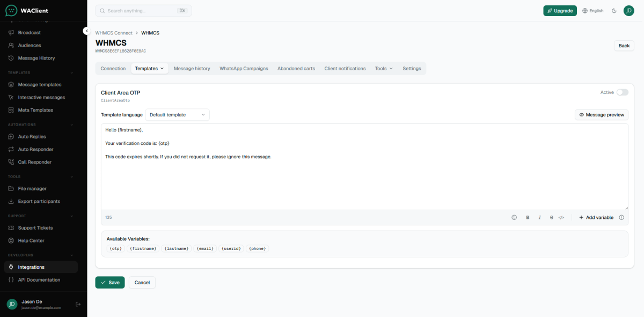Viewport: 644px width, 317px height.
Task: Click the Add variable button
Action: (x=596, y=217)
